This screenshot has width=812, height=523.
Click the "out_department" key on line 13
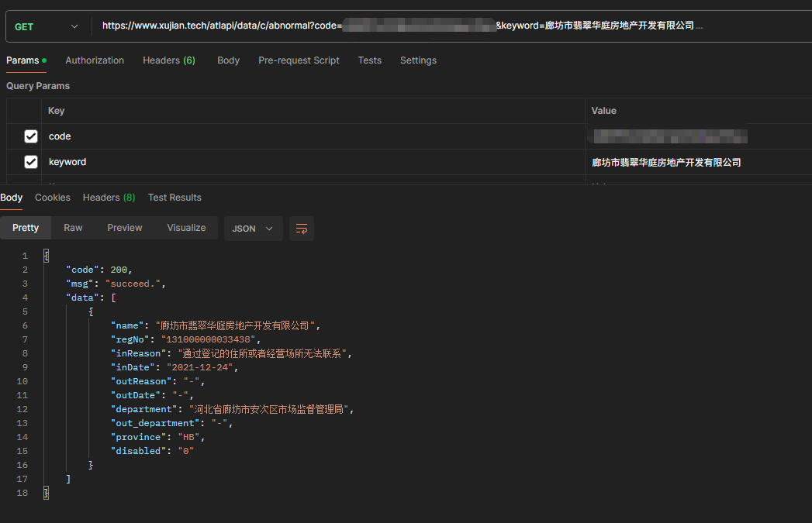[x=155, y=423]
